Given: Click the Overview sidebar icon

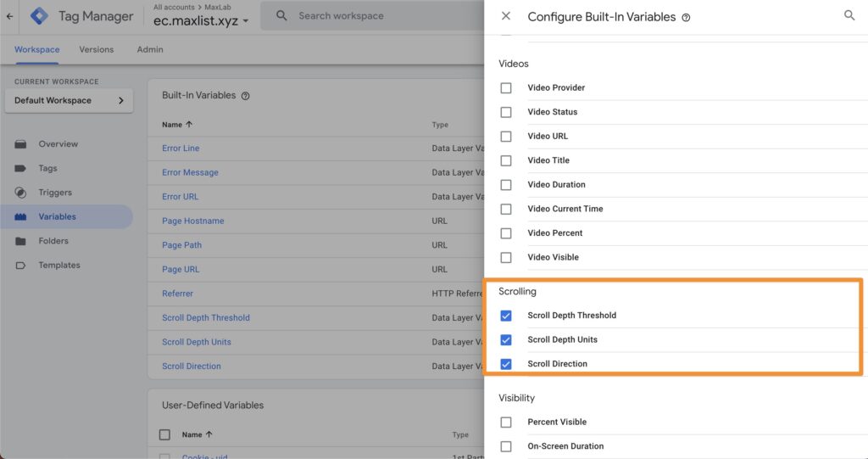Looking at the screenshot, I should (x=20, y=144).
